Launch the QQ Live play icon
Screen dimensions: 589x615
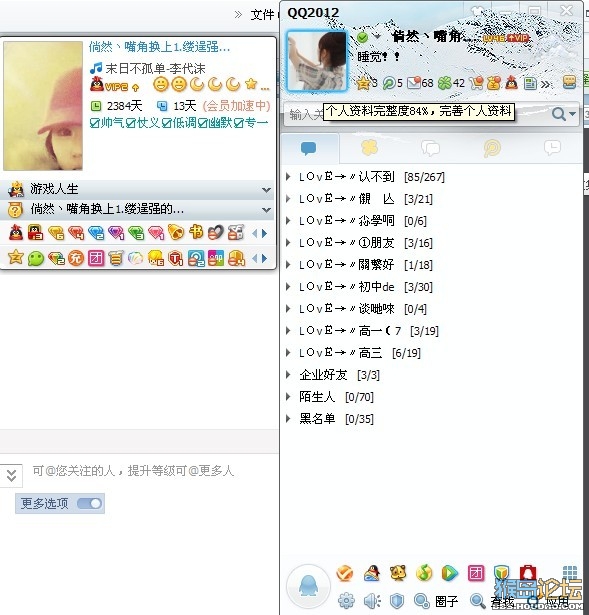(450, 573)
